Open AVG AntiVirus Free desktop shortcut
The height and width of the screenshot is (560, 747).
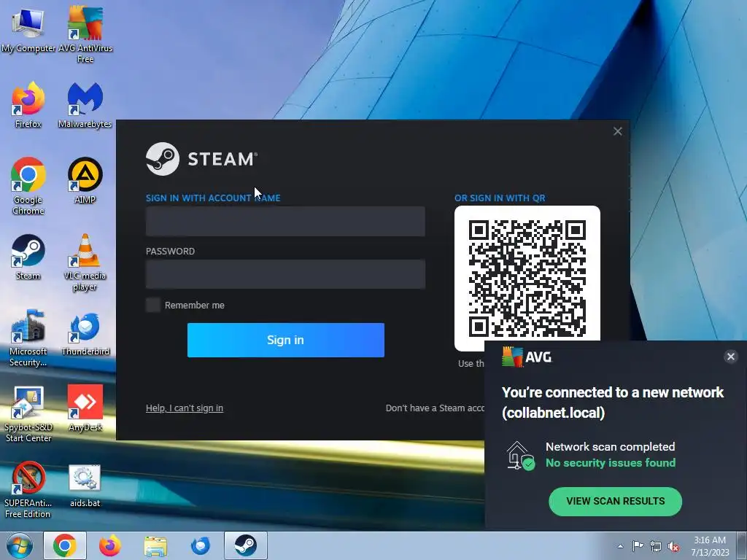tap(85, 34)
